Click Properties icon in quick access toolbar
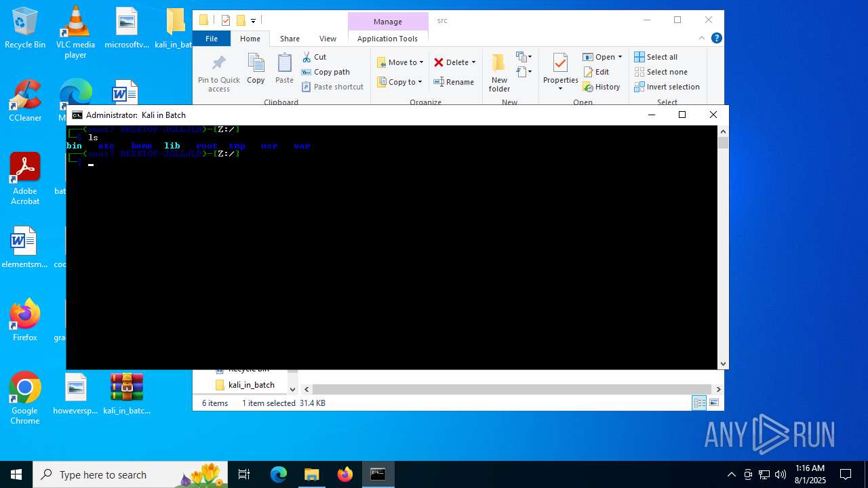The height and width of the screenshot is (488, 868). pos(226,20)
